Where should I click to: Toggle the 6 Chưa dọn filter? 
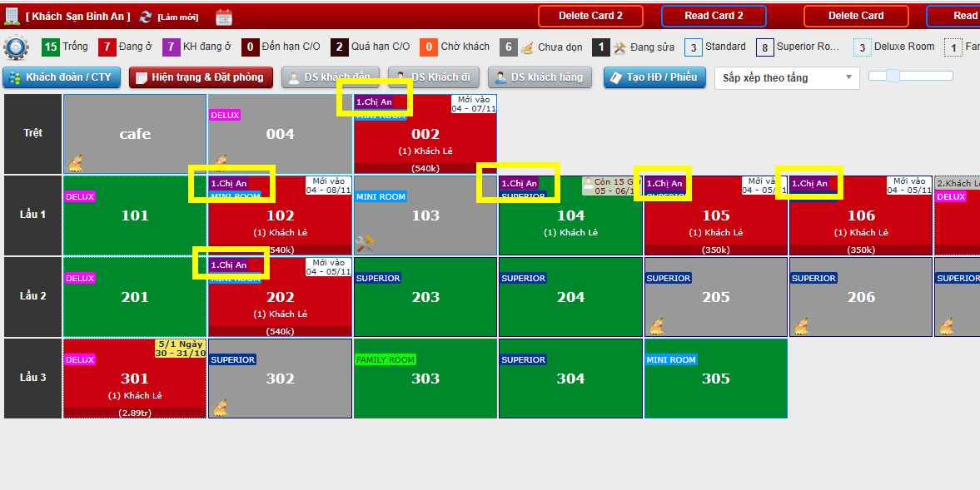pyautogui.click(x=541, y=47)
